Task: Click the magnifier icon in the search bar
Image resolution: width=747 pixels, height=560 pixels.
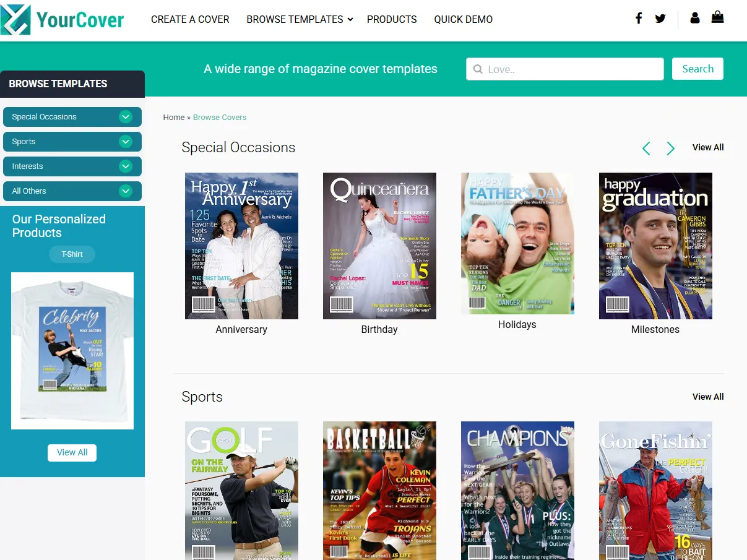Action: click(x=478, y=69)
